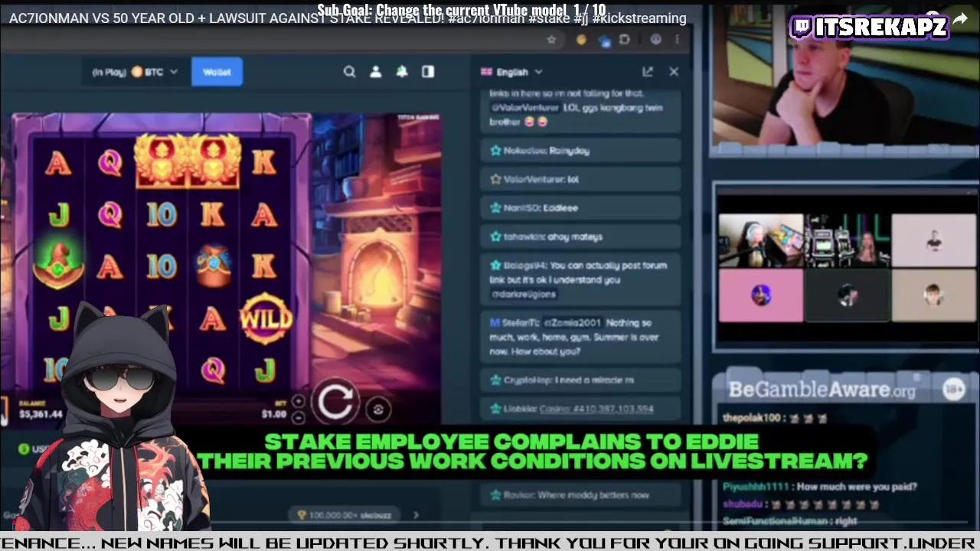Click the Wallet button
Image resolution: width=980 pixels, height=551 pixels.
(217, 72)
